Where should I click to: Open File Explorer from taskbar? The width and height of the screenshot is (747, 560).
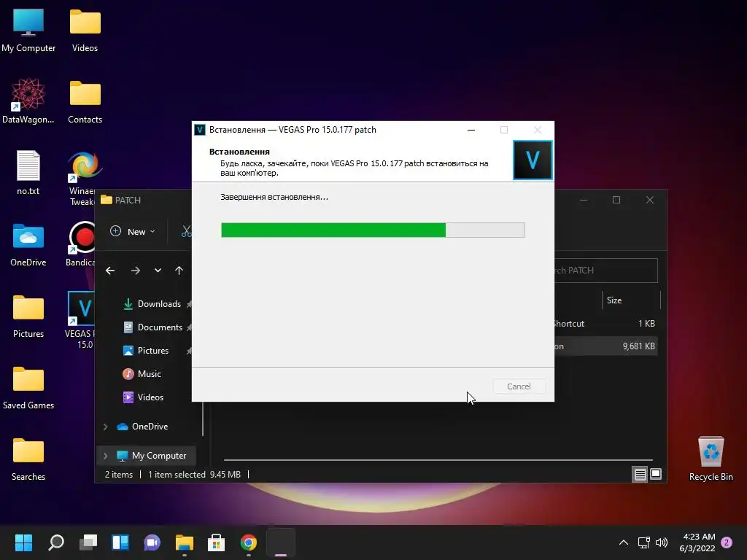[185, 542]
